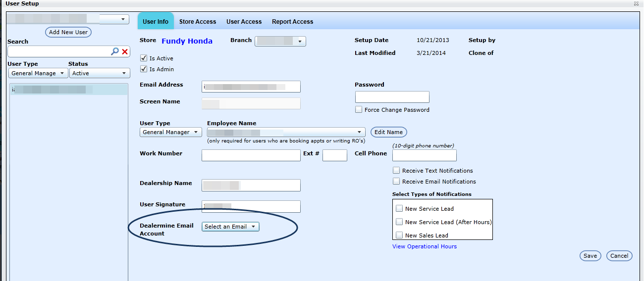Image resolution: width=644 pixels, height=281 pixels.
Task: Open the Dealermine Email Account dropdown
Action: 230,227
